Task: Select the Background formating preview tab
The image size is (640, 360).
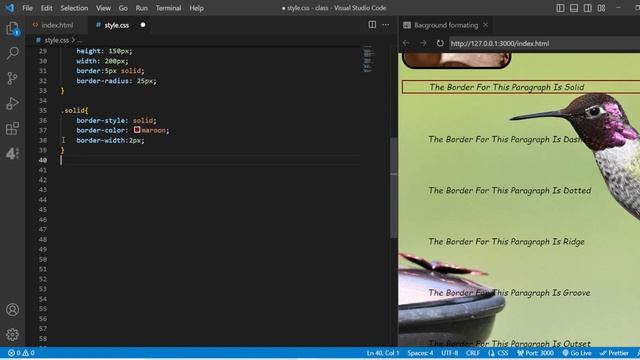Action: coord(445,25)
